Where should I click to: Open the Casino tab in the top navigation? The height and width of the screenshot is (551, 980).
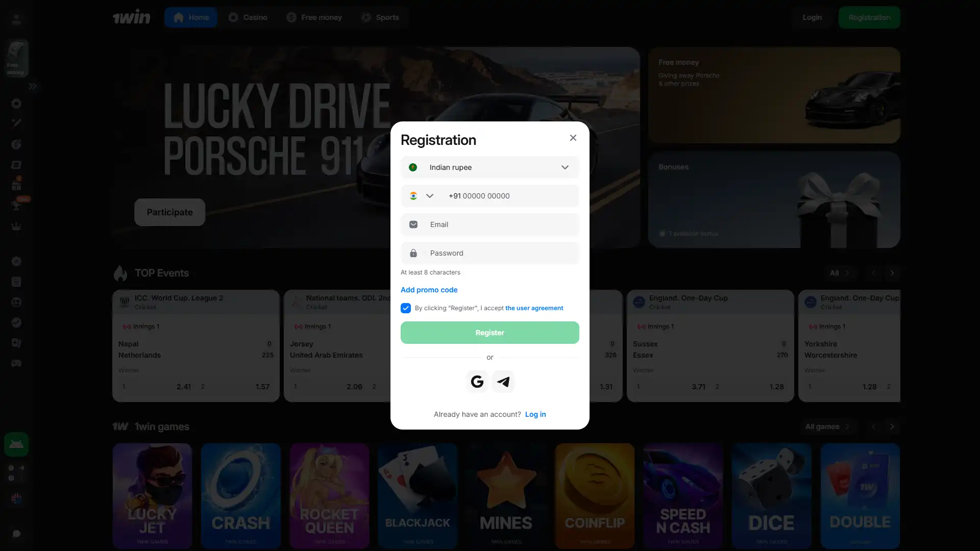pos(248,17)
